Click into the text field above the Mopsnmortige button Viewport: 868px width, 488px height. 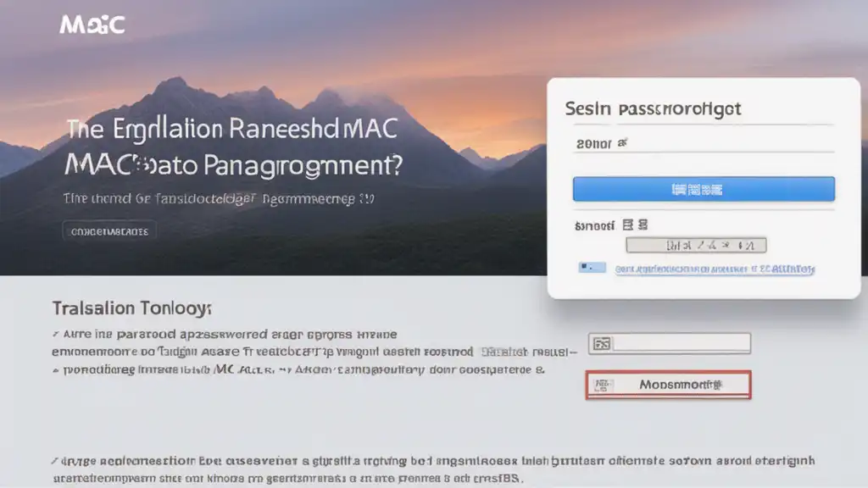click(670, 344)
